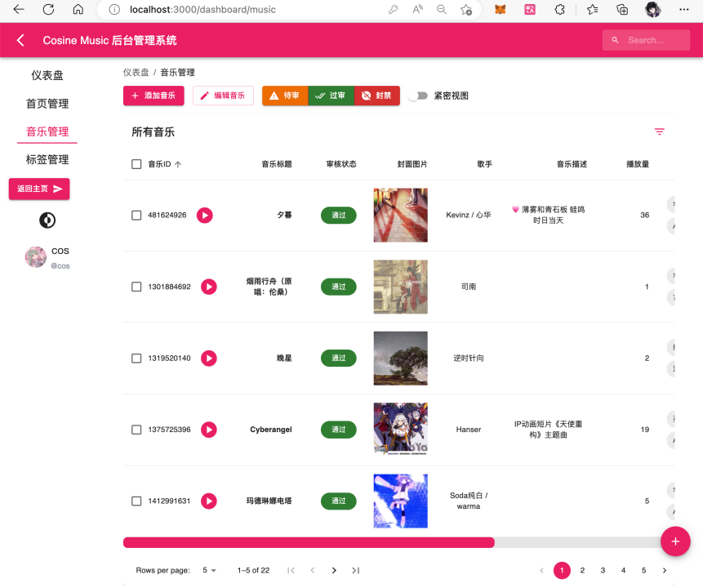Image resolution: width=703 pixels, height=588 pixels.
Task: Sort by 音乐ID column header arrow
Action: pos(178,164)
